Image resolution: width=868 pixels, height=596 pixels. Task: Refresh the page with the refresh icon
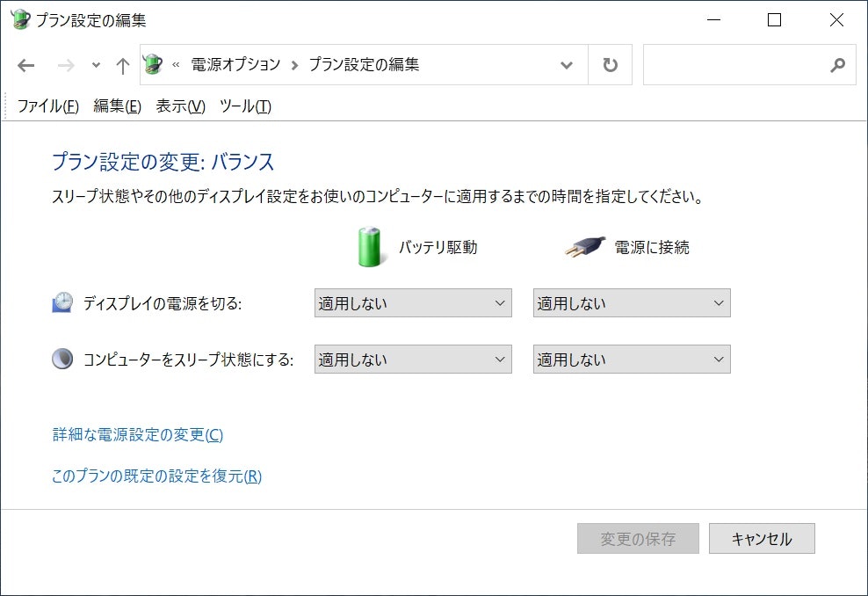point(610,65)
